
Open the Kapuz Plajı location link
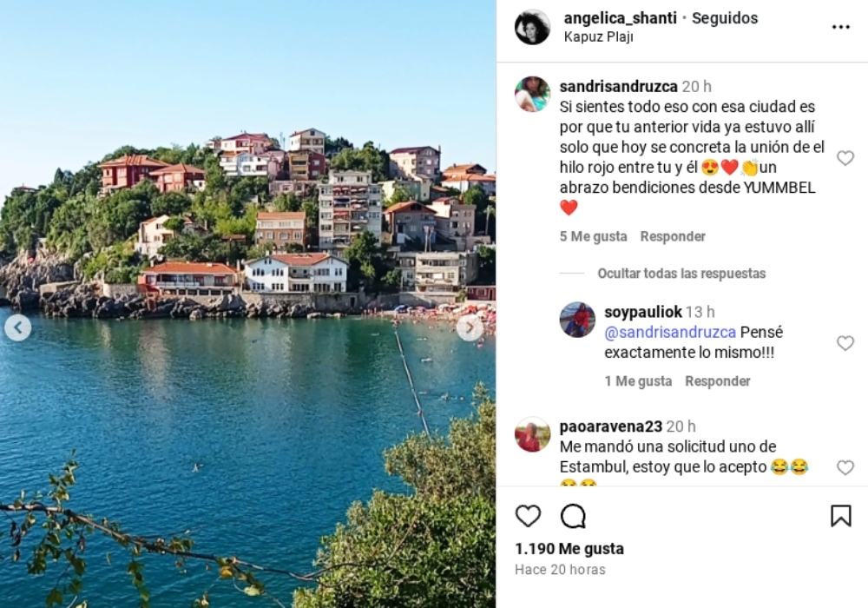pos(598,37)
